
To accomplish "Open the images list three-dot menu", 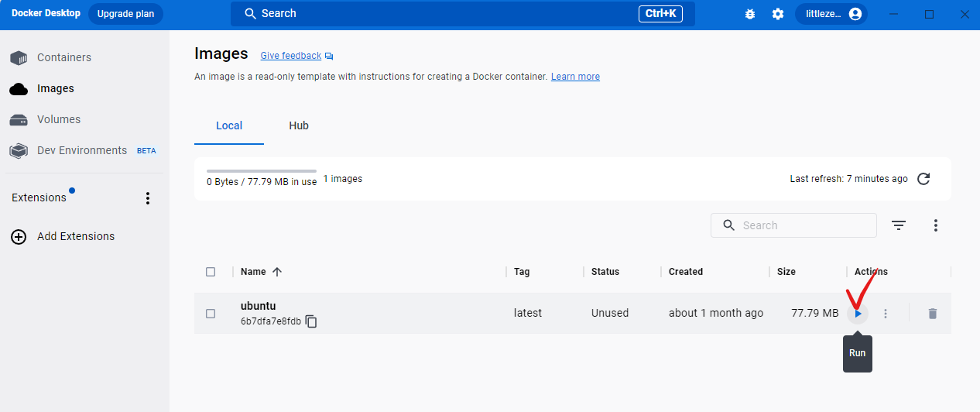I will [936, 225].
